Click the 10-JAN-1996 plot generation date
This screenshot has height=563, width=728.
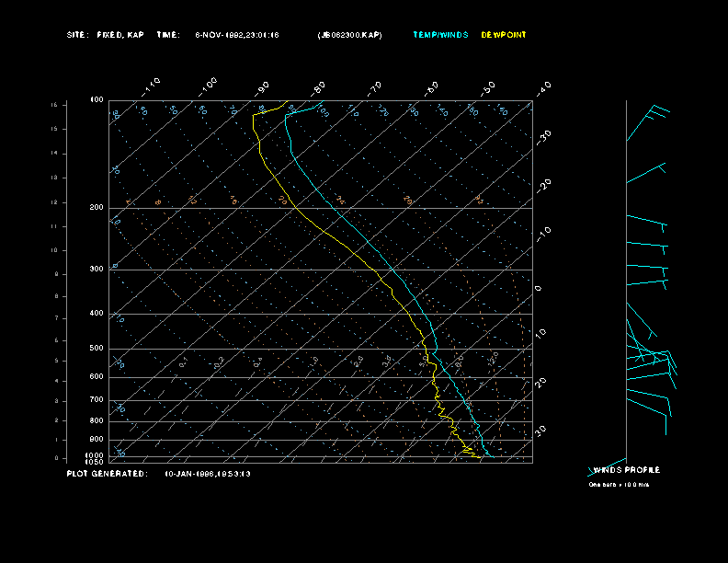tap(207, 474)
